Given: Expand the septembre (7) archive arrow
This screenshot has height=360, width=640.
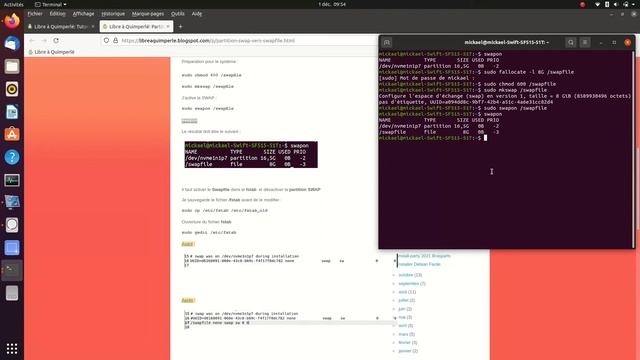Looking at the screenshot, I should point(394,284).
